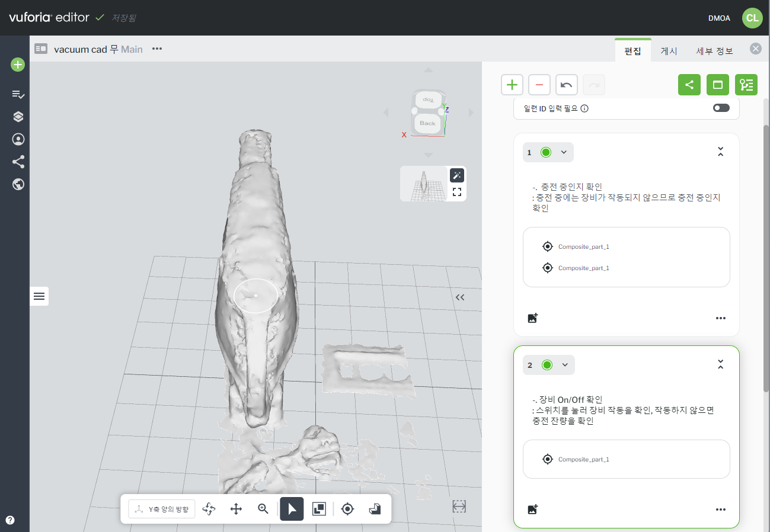
Task: Collapse step 1 card with chevron arrows
Action: [720, 152]
